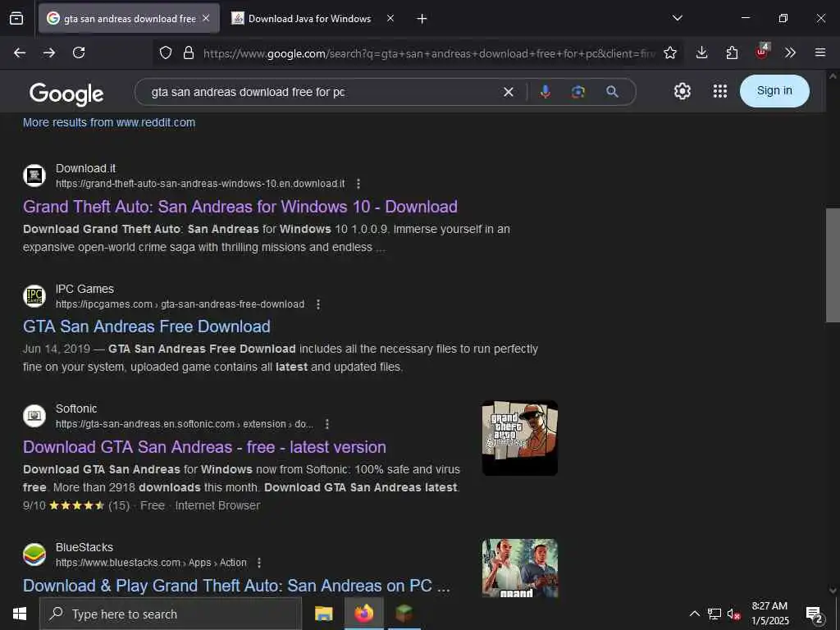Open File Explorer from taskbar

323,614
